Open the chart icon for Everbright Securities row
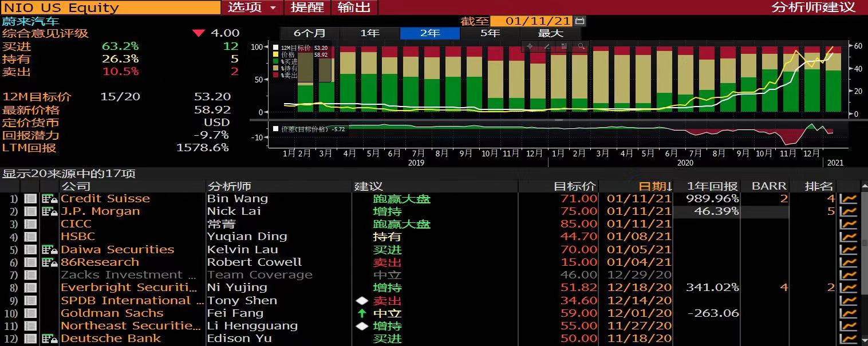This screenshot has height=346, width=868. click(848, 288)
